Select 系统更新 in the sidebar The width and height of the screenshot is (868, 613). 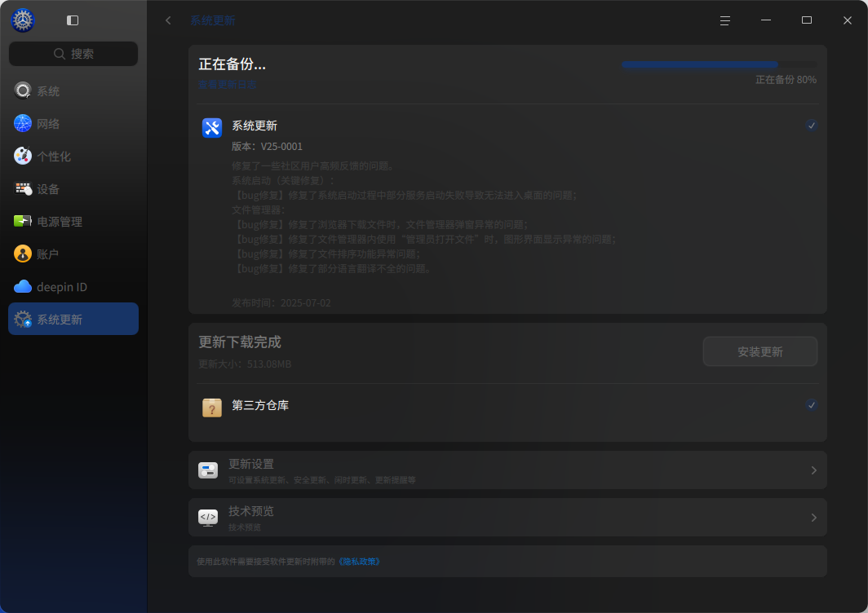point(73,319)
